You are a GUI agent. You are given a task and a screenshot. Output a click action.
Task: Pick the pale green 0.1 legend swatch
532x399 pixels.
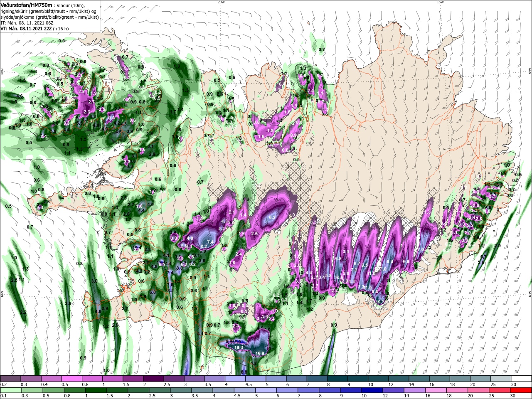10,390
